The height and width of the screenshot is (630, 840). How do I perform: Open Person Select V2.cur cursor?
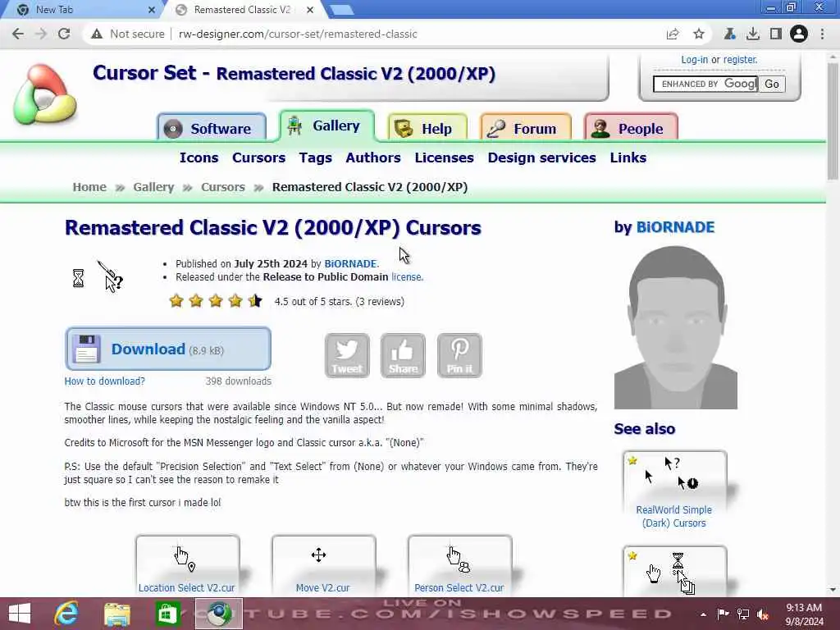pos(459,587)
